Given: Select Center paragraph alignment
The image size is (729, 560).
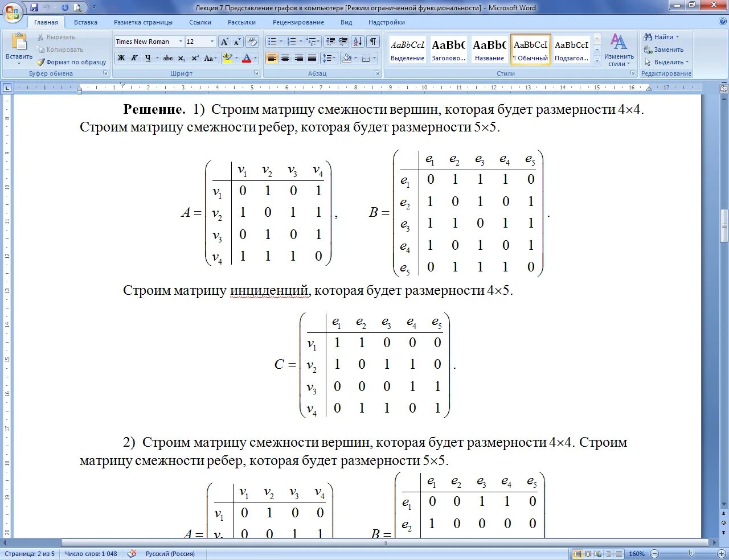Looking at the screenshot, I should (285, 58).
